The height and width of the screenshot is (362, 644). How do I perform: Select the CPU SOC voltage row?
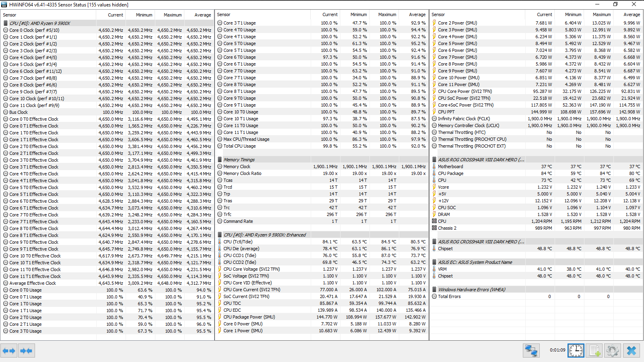click(x=536, y=208)
